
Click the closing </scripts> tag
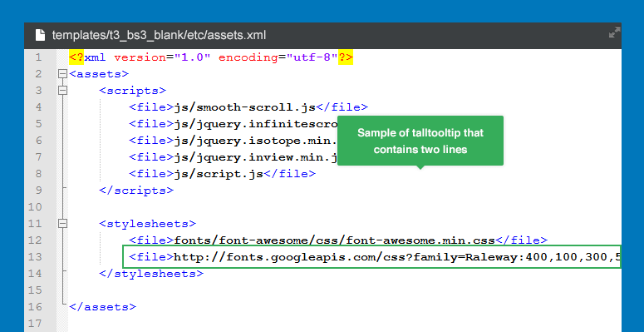[136, 191]
